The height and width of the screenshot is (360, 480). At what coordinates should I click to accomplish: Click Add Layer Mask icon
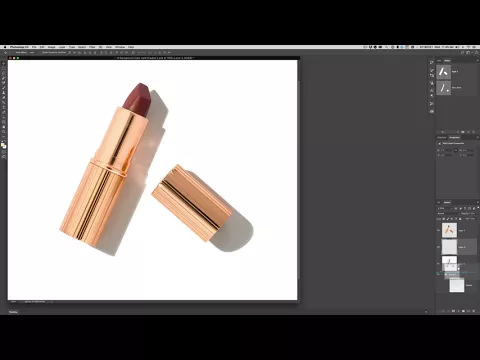pos(453,311)
